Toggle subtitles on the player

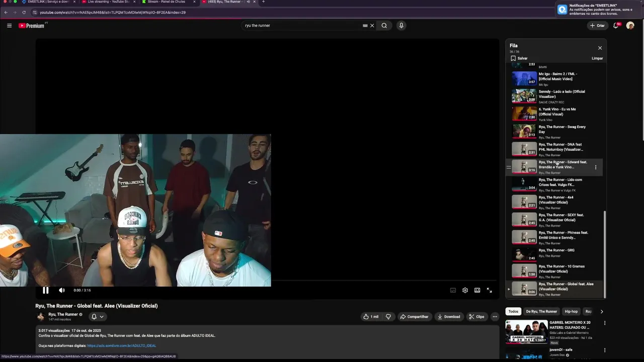tap(453, 290)
